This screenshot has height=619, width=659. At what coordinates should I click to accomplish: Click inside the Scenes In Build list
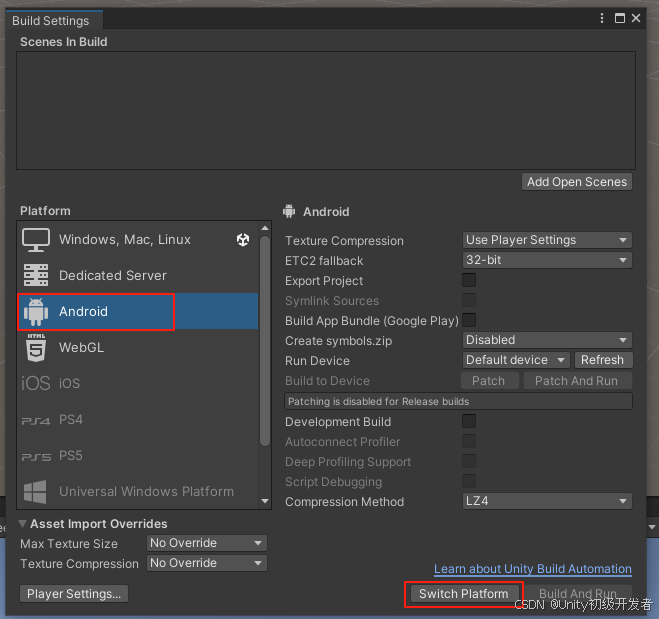pyautogui.click(x=326, y=111)
